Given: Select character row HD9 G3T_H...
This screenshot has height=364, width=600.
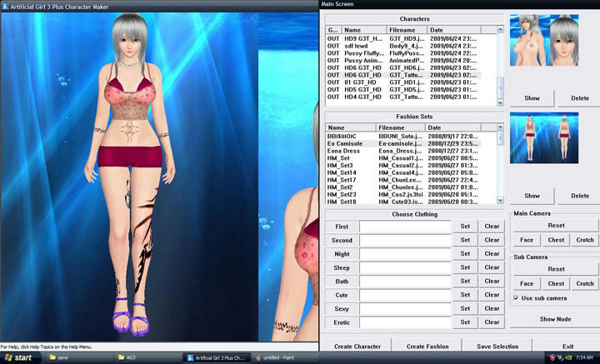Looking at the screenshot, I should coord(403,38).
